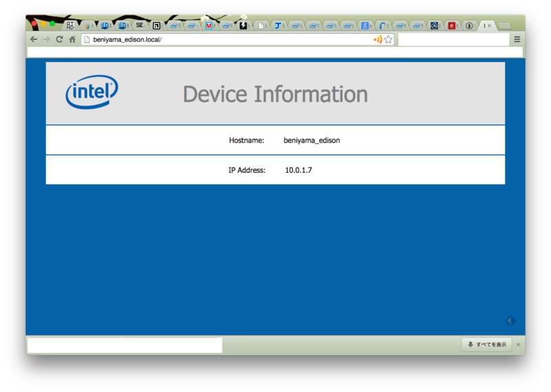
Task: Open the browser home page
Action: click(x=72, y=39)
